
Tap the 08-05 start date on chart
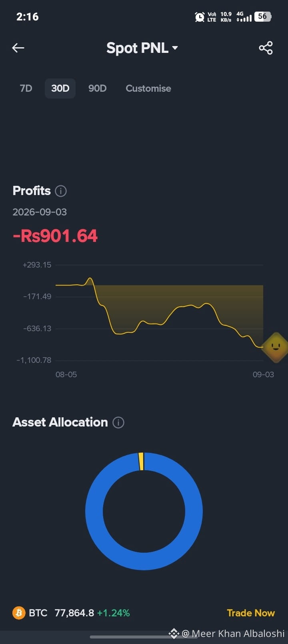tap(66, 375)
